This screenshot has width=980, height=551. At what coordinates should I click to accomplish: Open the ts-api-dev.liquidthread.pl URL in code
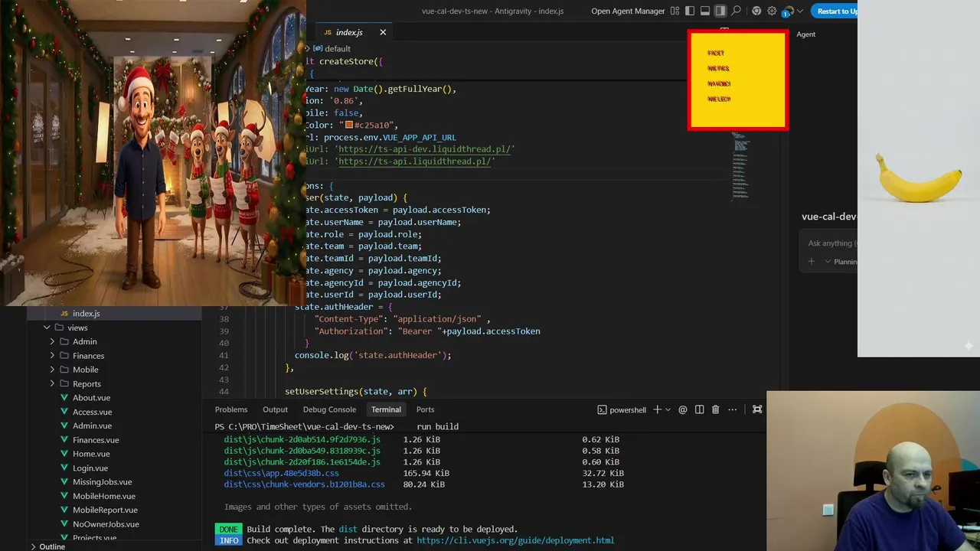tap(424, 149)
